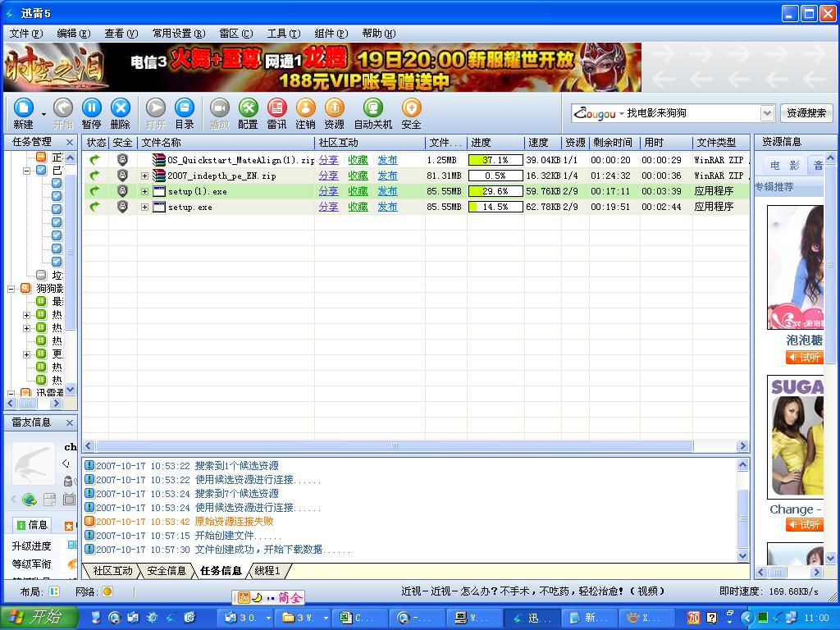Image resolution: width=840 pixels, height=630 pixels.
Task: Click the 近视 advertisement text in status bar
Action: pyautogui.click(x=533, y=591)
